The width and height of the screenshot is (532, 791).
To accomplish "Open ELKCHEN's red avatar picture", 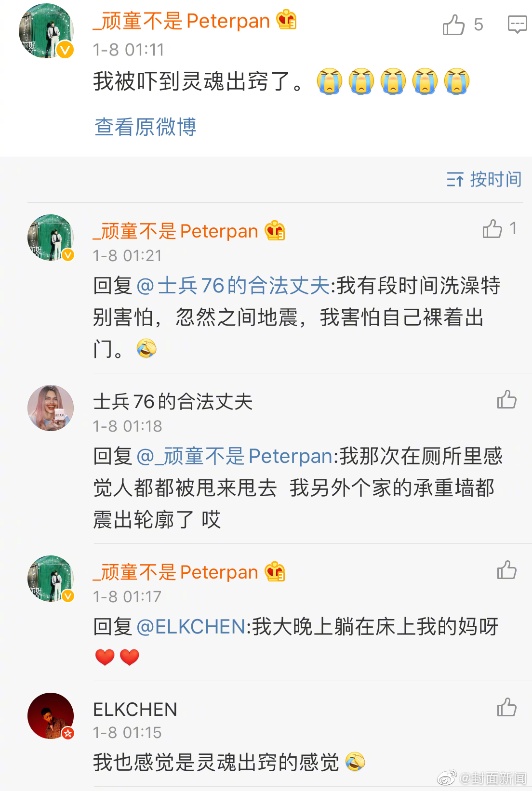I will click(x=51, y=716).
